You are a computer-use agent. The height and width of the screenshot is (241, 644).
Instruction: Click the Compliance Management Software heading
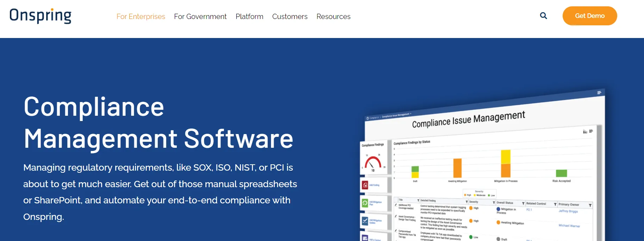(158, 122)
